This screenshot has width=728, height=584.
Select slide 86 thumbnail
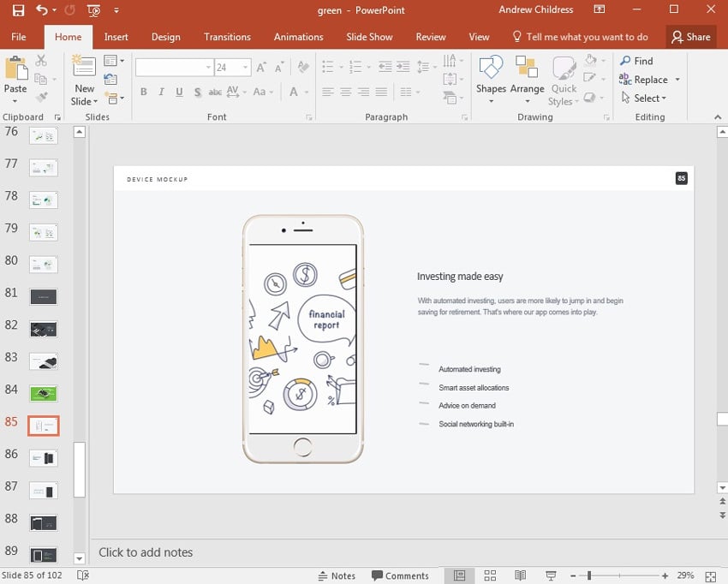pos(44,458)
